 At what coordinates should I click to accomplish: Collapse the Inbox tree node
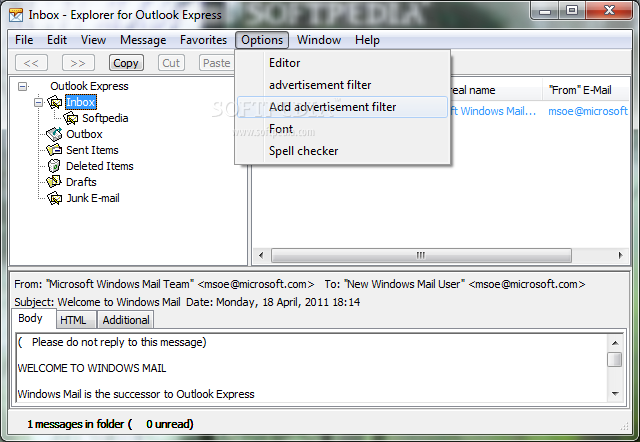pos(38,102)
